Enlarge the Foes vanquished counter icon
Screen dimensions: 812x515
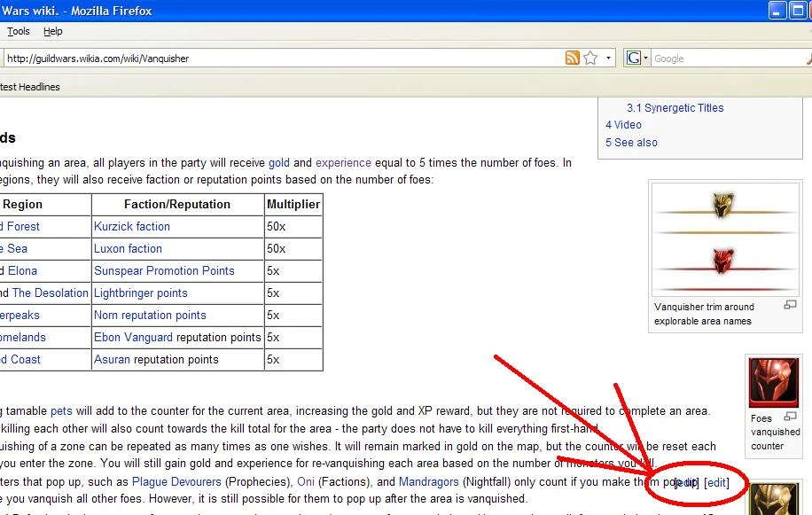point(790,416)
